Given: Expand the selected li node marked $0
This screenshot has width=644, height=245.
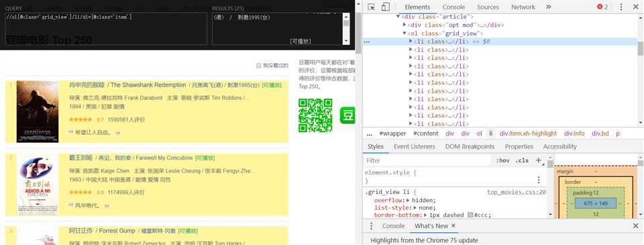Looking at the screenshot, I should point(411,42).
